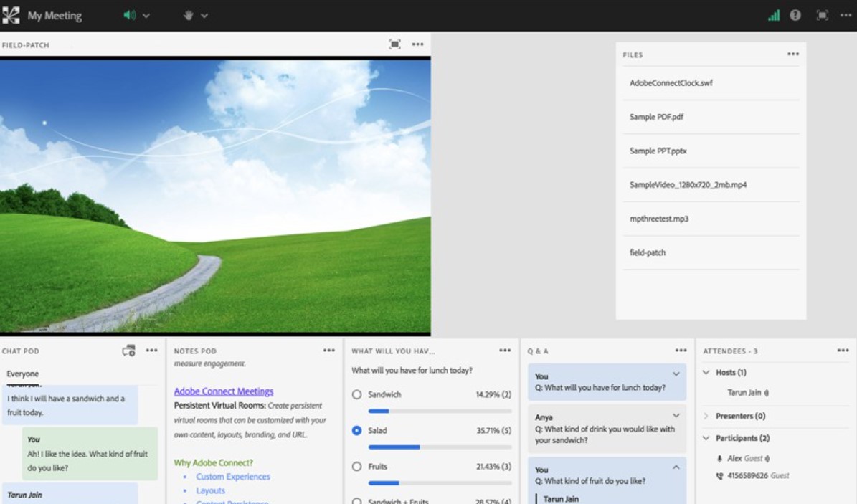857x504 pixels.
Task: Choose the Fruits poll option
Action: coord(356,467)
